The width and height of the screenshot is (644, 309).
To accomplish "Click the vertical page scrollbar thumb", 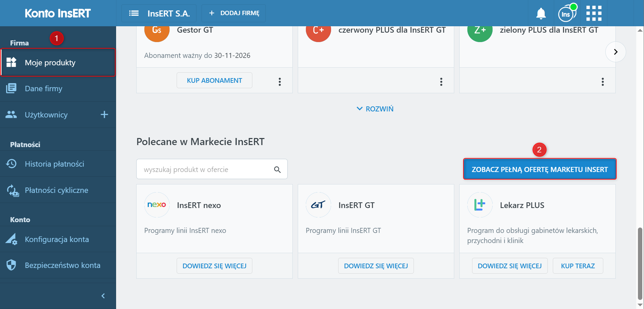I will (x=640, y=263).
